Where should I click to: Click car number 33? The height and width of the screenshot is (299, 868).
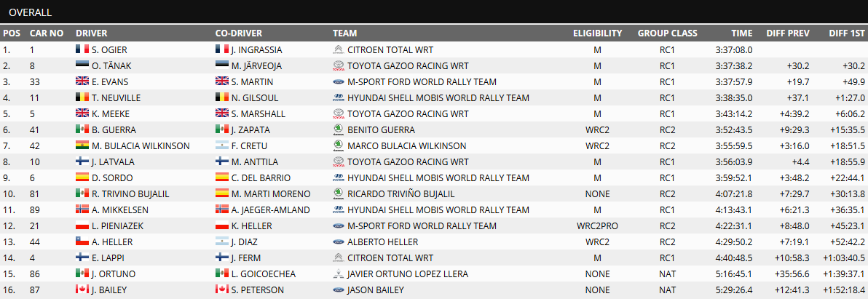35,81
